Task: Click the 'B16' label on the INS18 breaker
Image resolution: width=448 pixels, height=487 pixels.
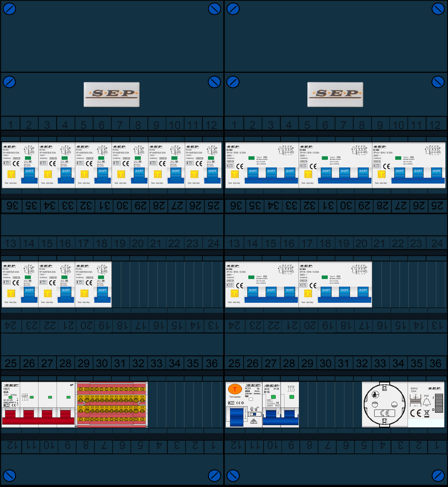Action: coord(267,392)
